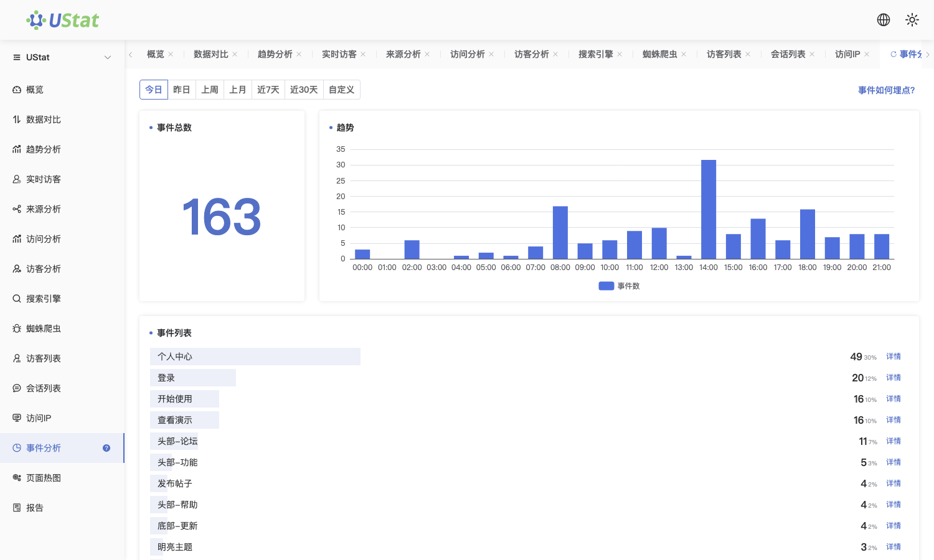
Task: Expand the UStat site selector dropdown
Action: click(108, 57)
